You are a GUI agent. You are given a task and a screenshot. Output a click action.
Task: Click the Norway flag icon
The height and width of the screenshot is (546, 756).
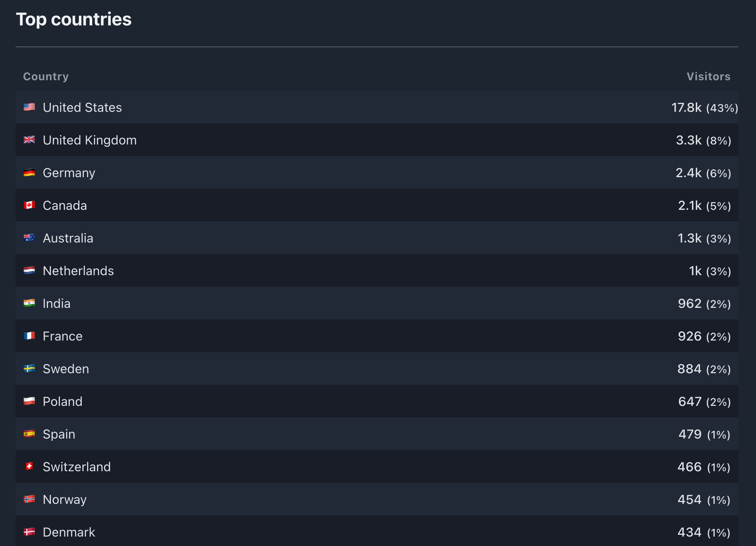tap(29, 499)
